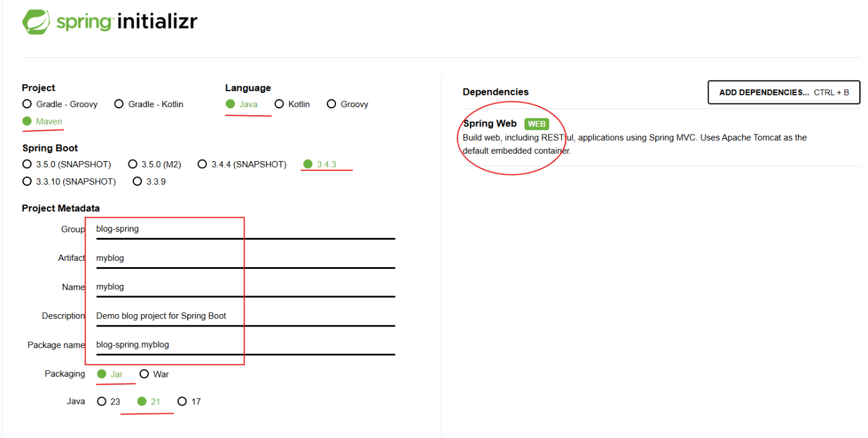Select Gradle - Groovy project type
This screenshot has height=438, width=868.
click(60, 104)
